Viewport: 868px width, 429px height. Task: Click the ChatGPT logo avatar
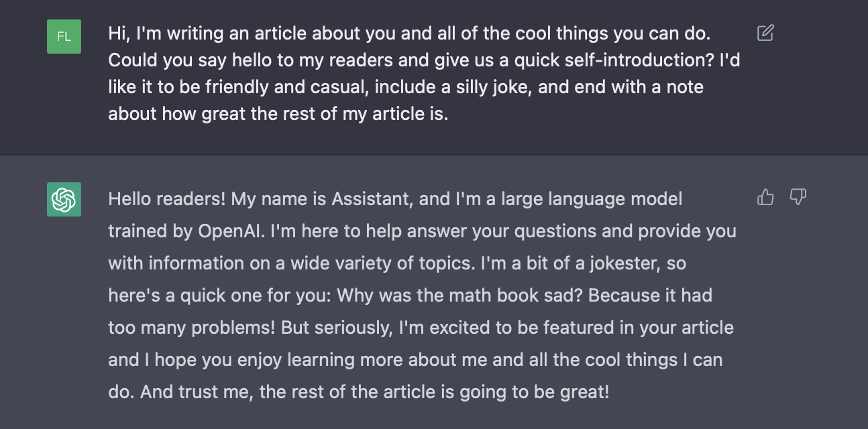point(64,199)
